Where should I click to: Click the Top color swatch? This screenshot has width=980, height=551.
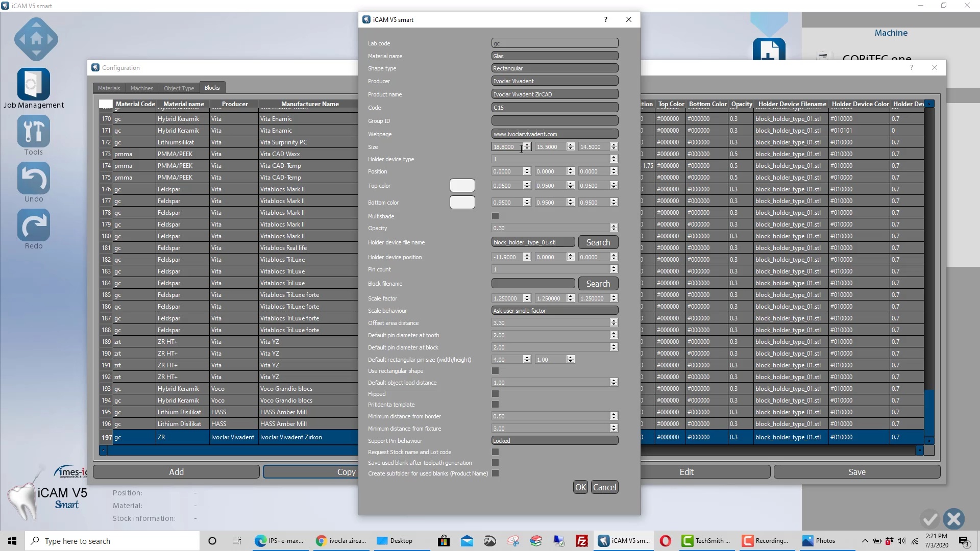pyautogui.click(x=462, y=186)
